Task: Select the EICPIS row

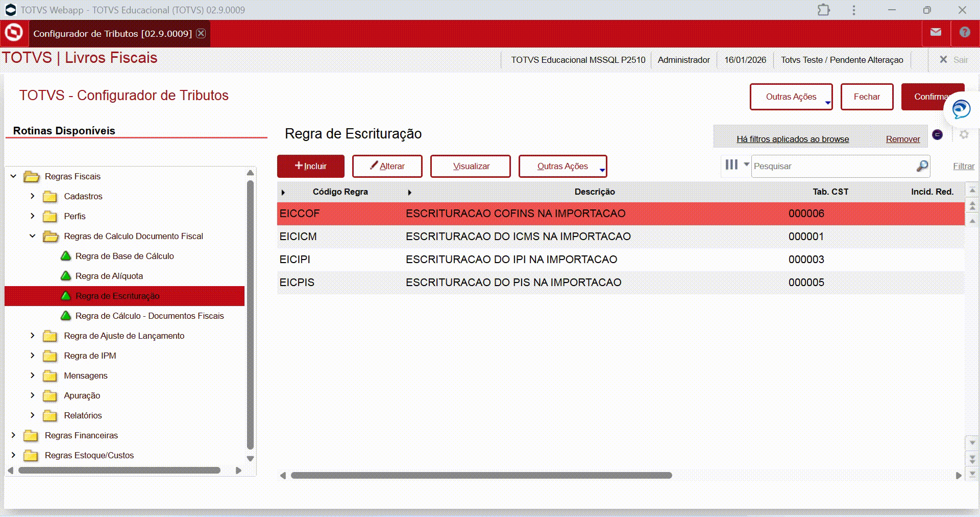Action: tap(621, 283)
